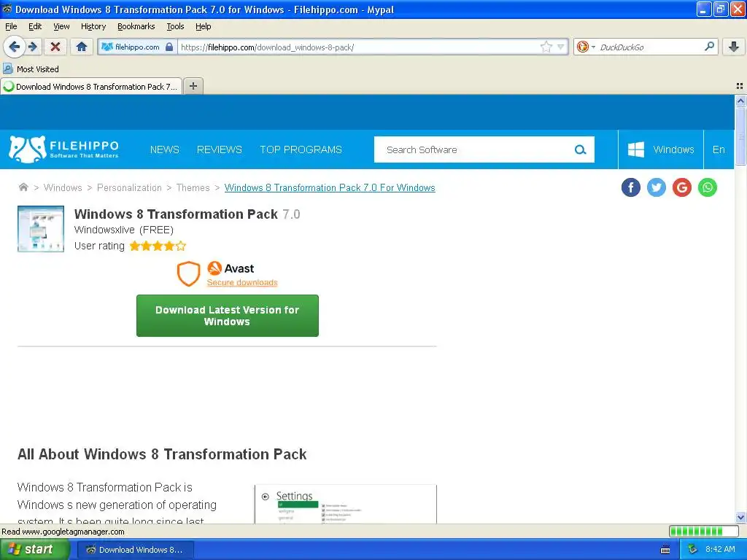
Task: Open the Edit menu
Action: click(x=35, y=26)
